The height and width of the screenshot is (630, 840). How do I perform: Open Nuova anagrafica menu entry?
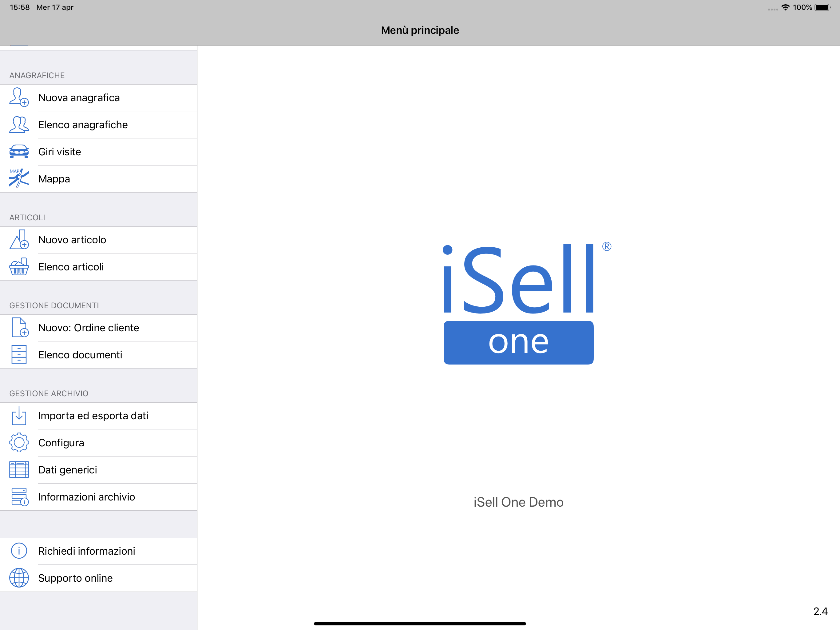tap(98, 98)
